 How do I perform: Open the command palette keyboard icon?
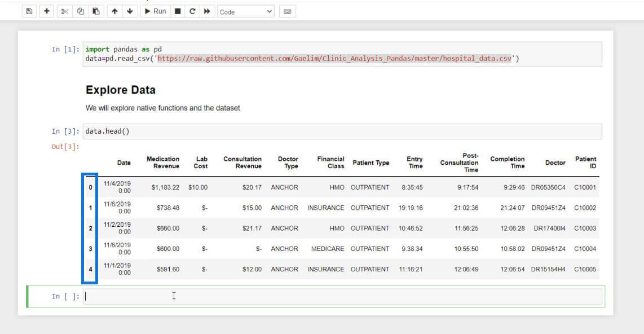(x=287, y=11)
